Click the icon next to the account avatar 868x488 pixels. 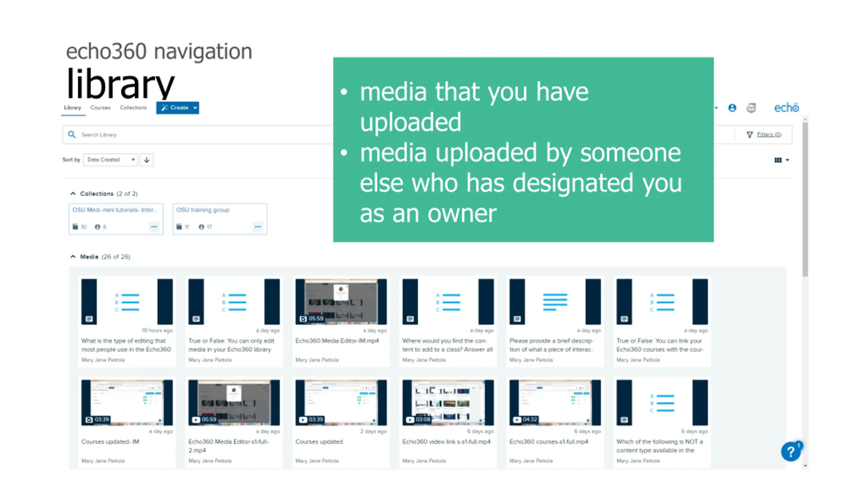(x=751, y=108)
